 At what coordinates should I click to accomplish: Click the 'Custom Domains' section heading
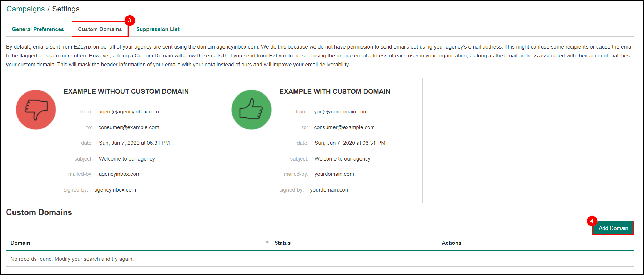[x=39, y=212]
